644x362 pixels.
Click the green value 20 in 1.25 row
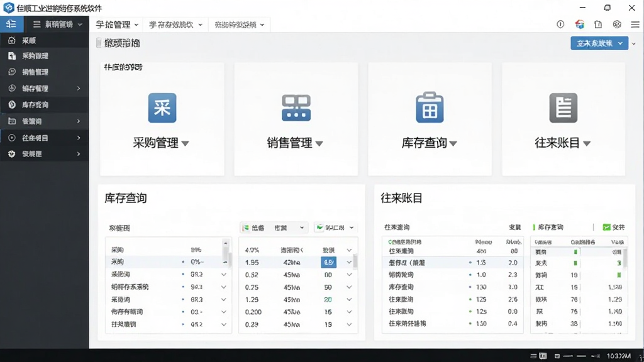(x=328, y=300)
